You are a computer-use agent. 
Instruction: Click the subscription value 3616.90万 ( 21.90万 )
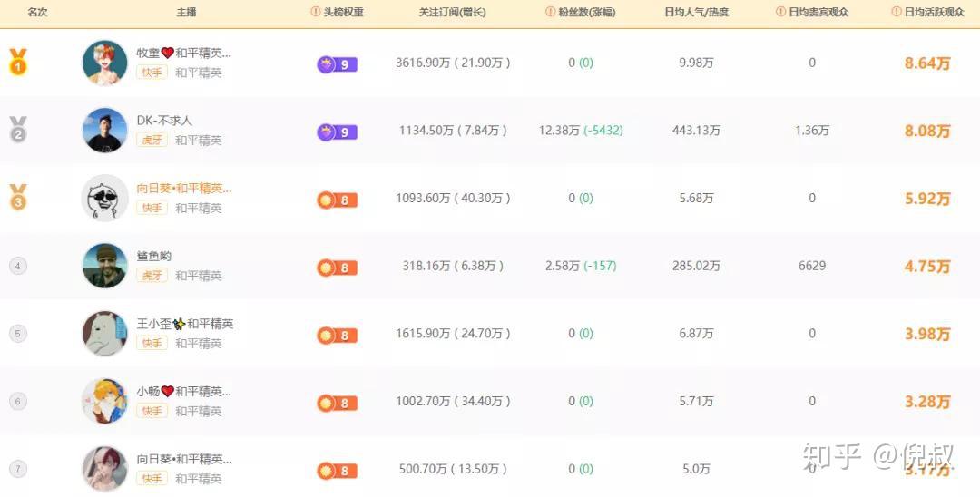[453, 63]
